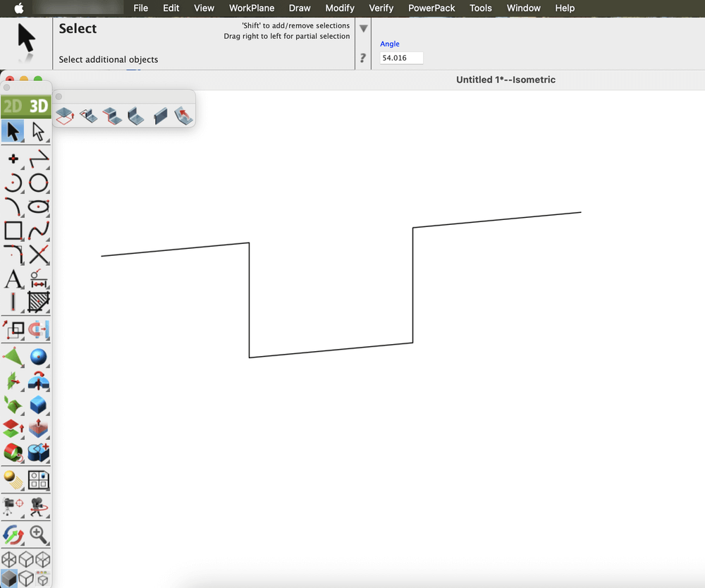
Task: Select the blue solid Block tool
Action: (39, 405)
